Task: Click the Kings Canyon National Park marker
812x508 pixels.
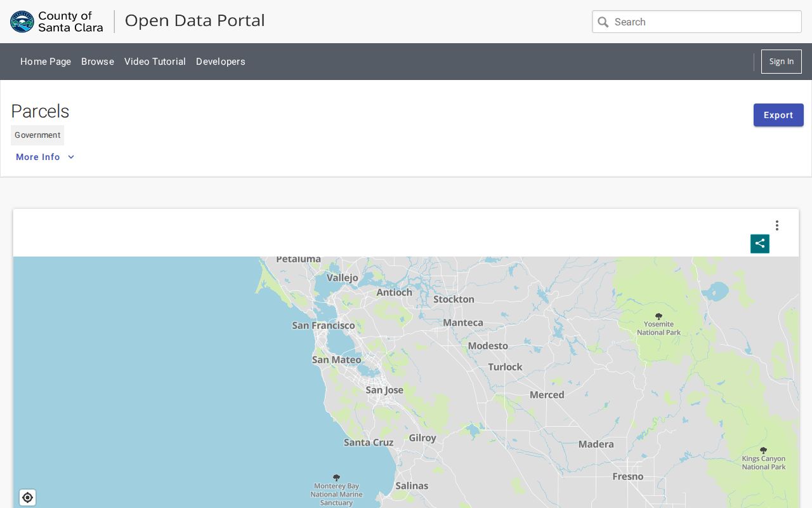Action: pos(764,450)
